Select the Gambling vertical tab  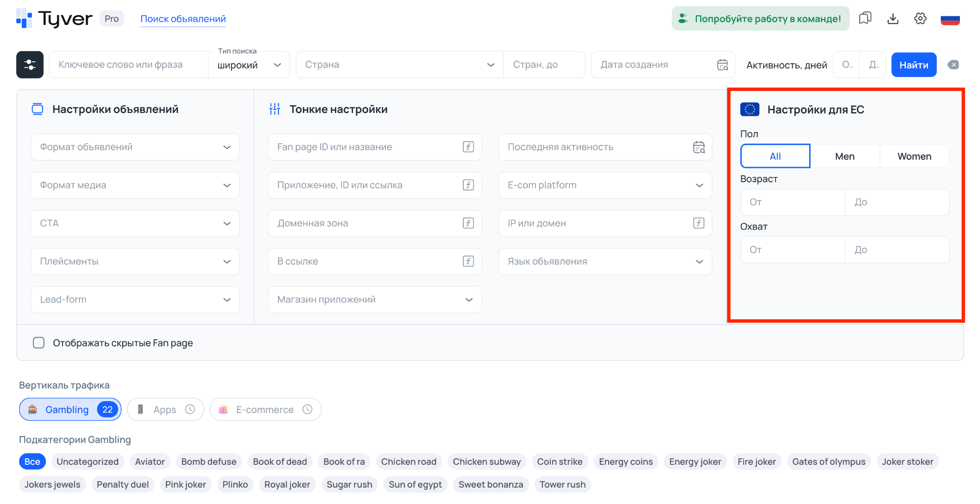tap(70, 409)
